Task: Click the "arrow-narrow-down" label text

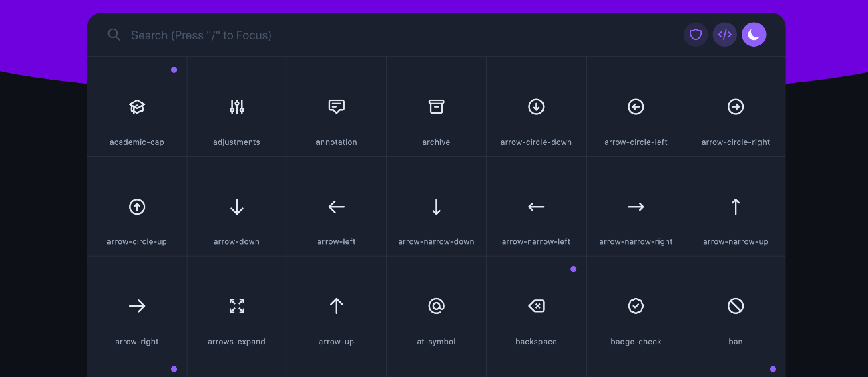Action: tap(436, 242)
